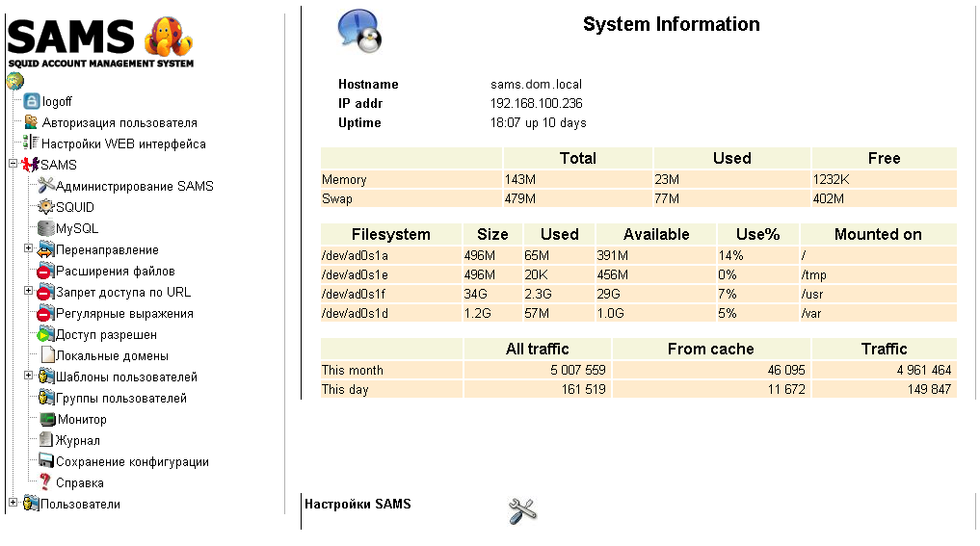Screen dimensions: 980x546
Task: Click the SQUID gear icon
Action: coord(45,207)
